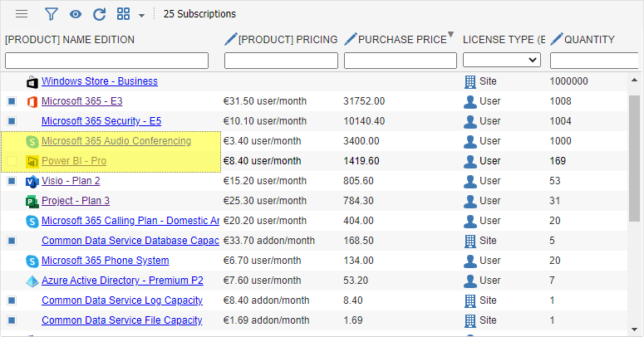Sort by the Purchase Price column arrow
The height and width of the screenshot is (337, 644).
[x=450, y=34]
